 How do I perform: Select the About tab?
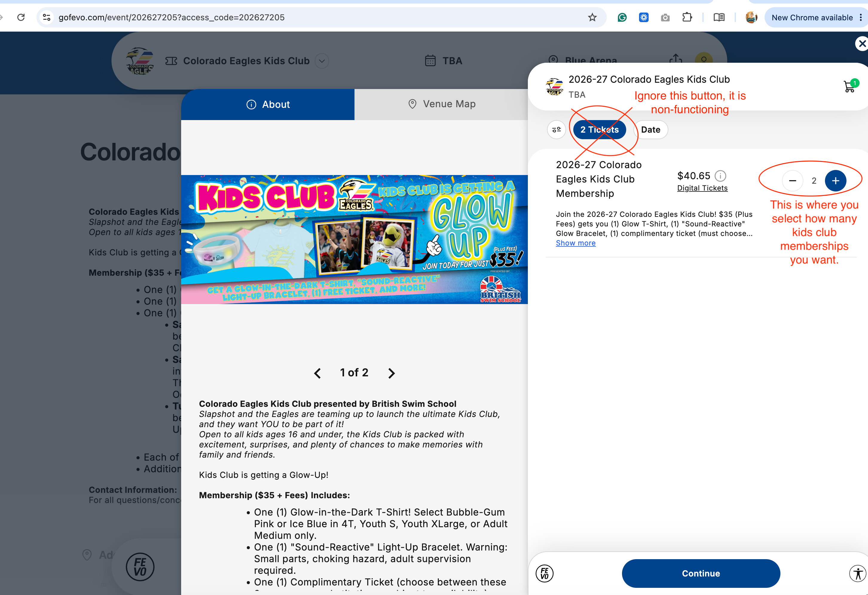268,104
